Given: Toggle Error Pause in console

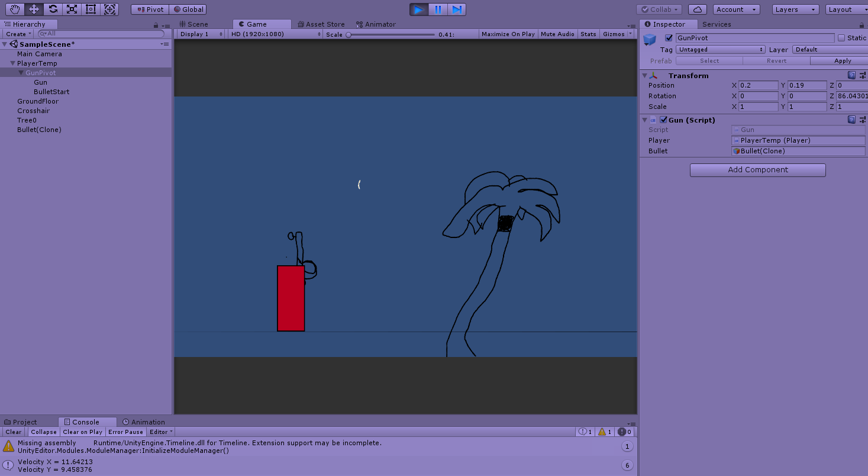Looking at the screenshot, I should (x=125, y=432).
